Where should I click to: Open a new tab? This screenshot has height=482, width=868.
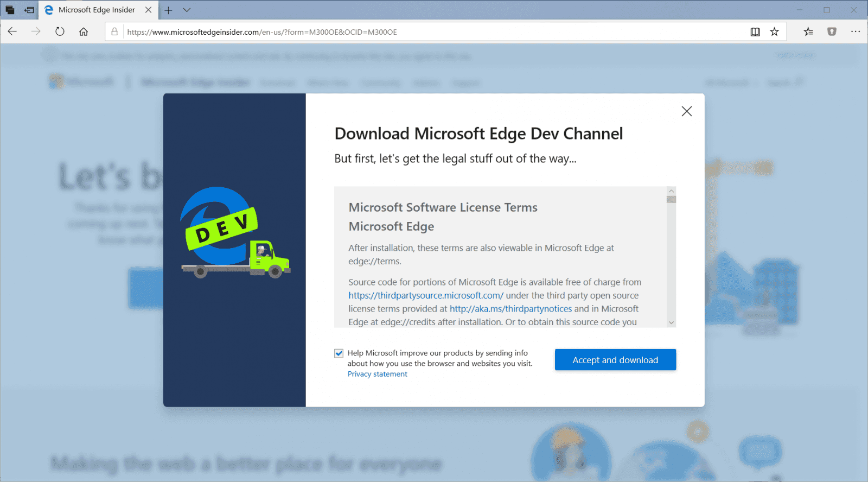point(168,10)
